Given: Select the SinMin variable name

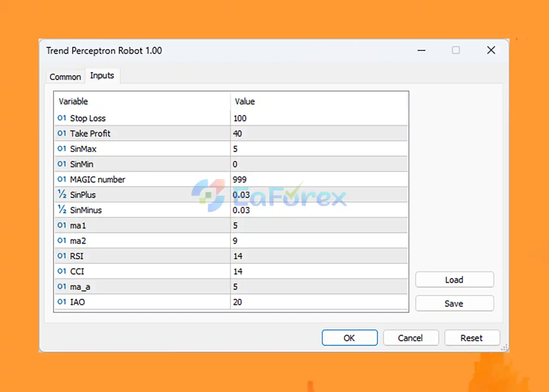Looking at the screenshot, I should [82, 164].
